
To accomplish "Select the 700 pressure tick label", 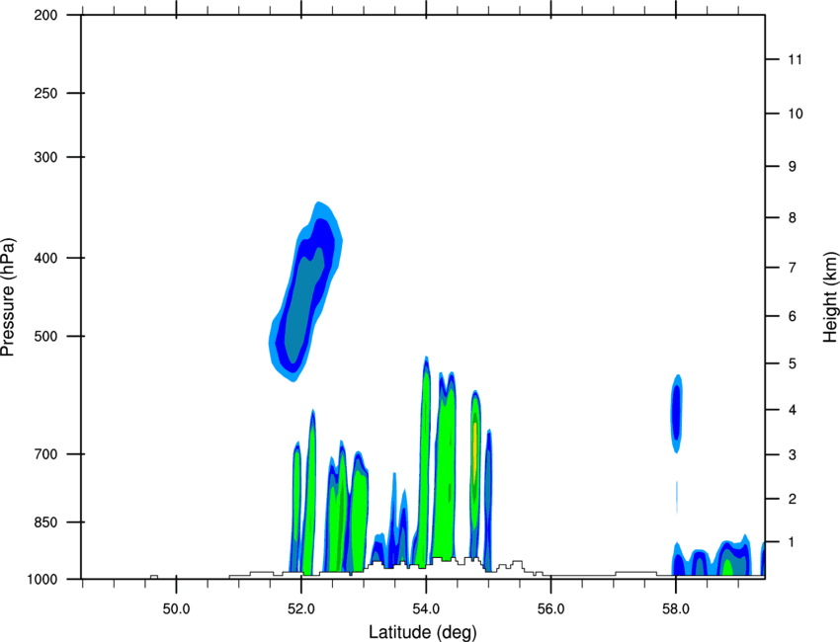I will (45, 454).
